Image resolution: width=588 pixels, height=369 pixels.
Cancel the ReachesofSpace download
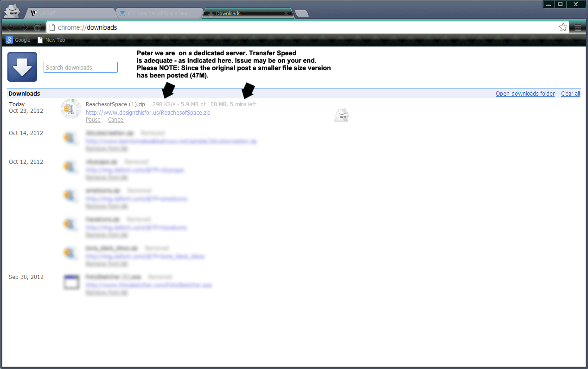pyautogui.click(x=116, y=120)
